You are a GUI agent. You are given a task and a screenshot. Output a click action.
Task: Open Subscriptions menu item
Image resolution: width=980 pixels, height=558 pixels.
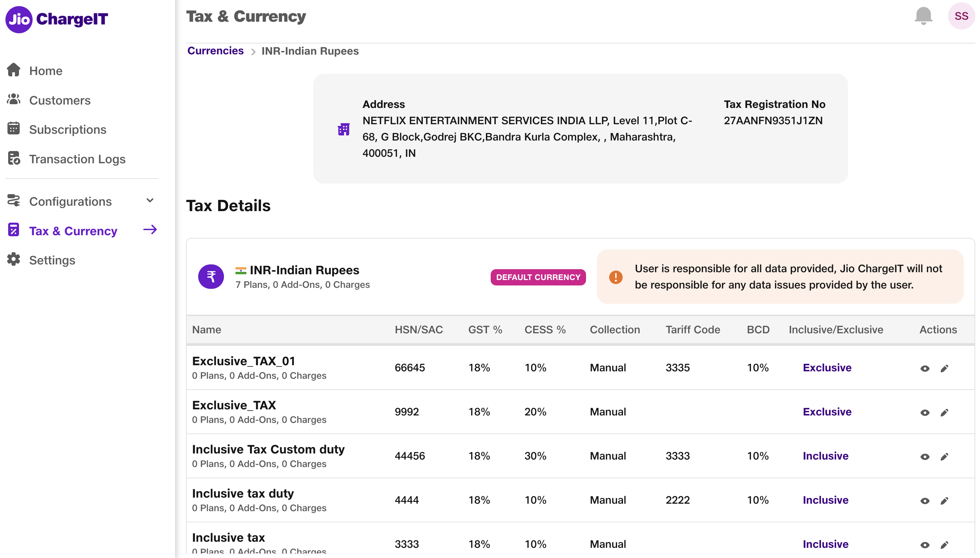click(68, 130)
